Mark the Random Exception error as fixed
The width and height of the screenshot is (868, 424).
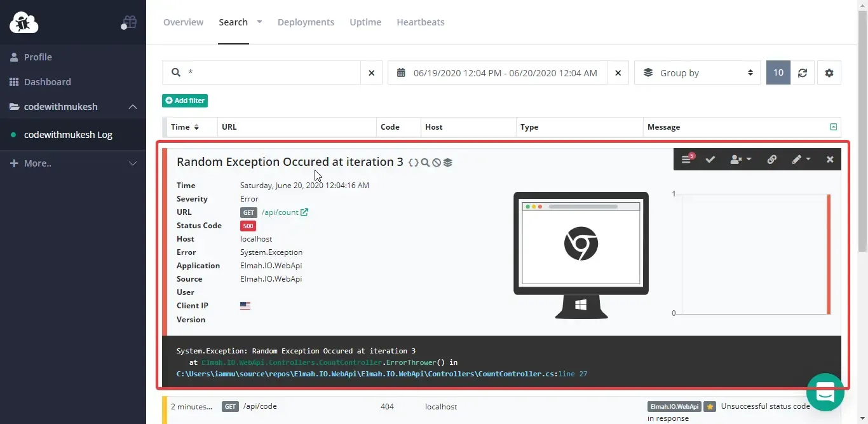point(710,160)
